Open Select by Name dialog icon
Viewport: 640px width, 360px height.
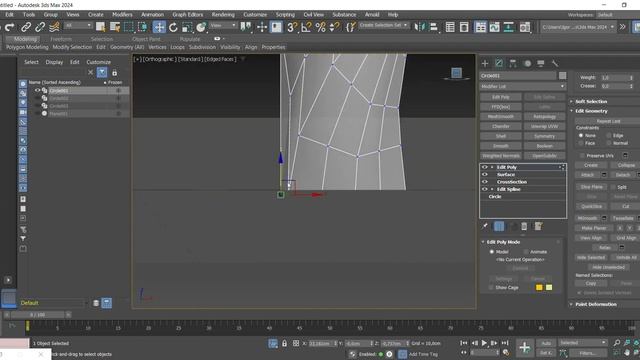pyautogui.click(x=115, y=27)
